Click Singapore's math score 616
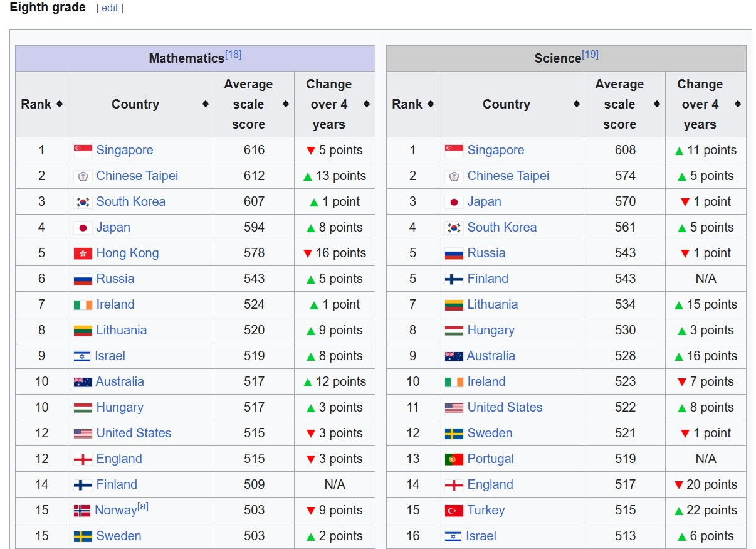756x549 pixels. [x=255, y=150]
